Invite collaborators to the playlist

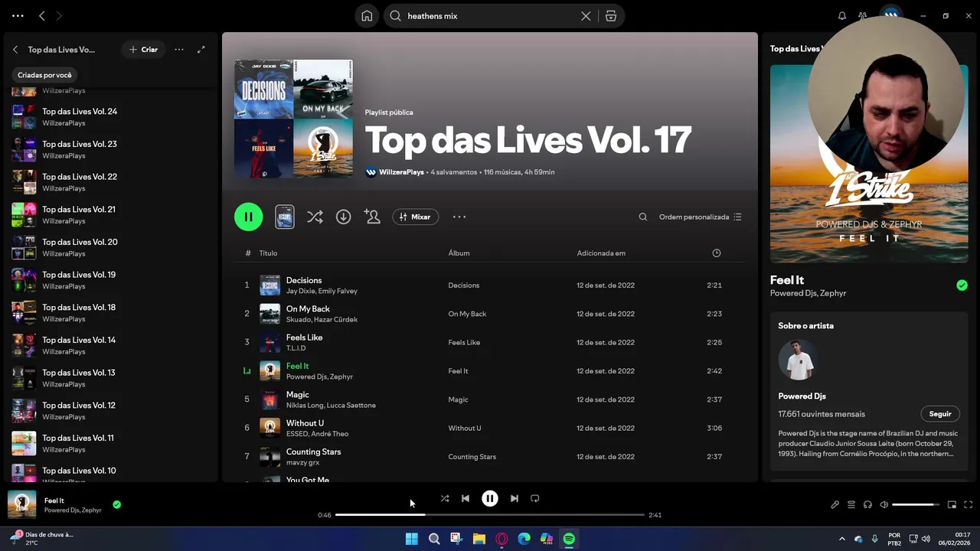tap(372, 217)
